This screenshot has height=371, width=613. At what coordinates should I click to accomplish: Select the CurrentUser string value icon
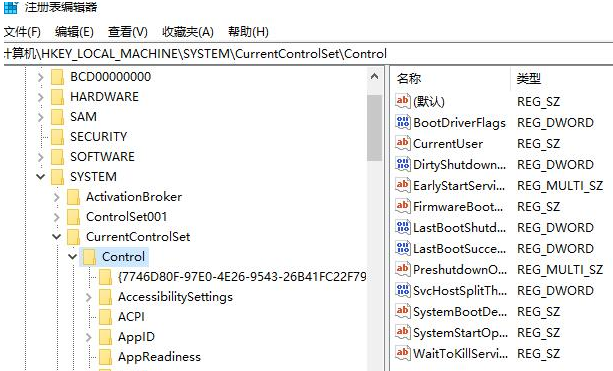(403, 143)
